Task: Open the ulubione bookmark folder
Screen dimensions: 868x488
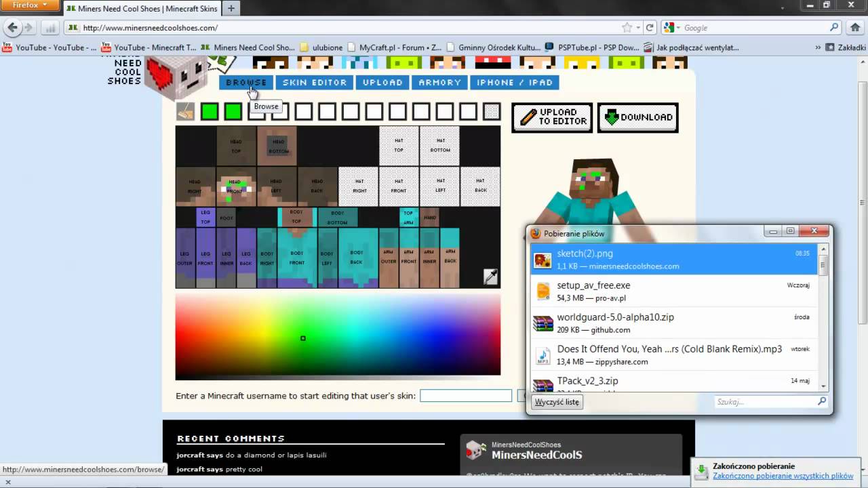Action: [x=321, y=47]
